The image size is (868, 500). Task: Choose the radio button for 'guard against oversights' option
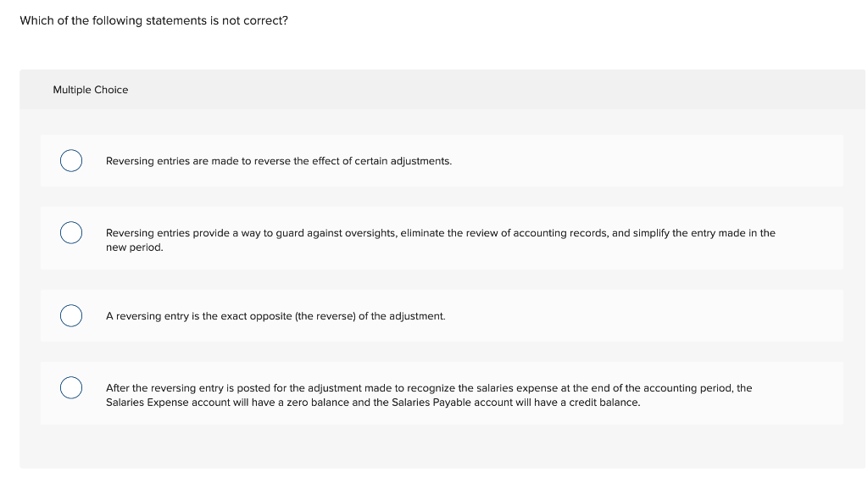[71, 232]
